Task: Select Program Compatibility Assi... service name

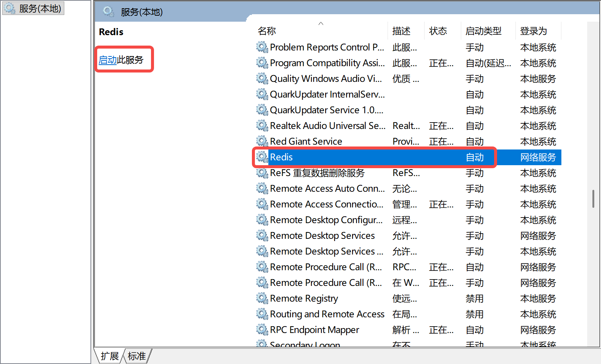Action: pyautogui.click(x=327, y=63)
